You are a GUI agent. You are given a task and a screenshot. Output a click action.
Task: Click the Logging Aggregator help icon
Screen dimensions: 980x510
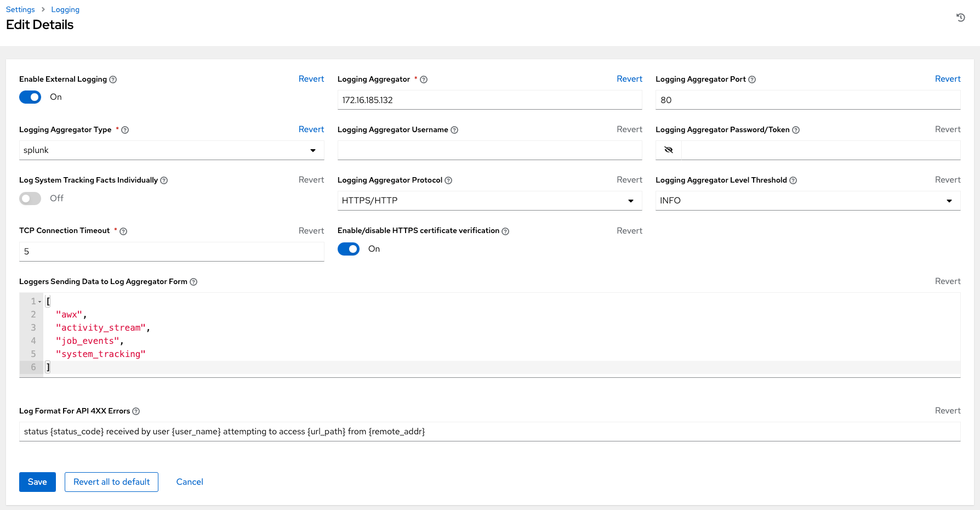coord(423,79)
